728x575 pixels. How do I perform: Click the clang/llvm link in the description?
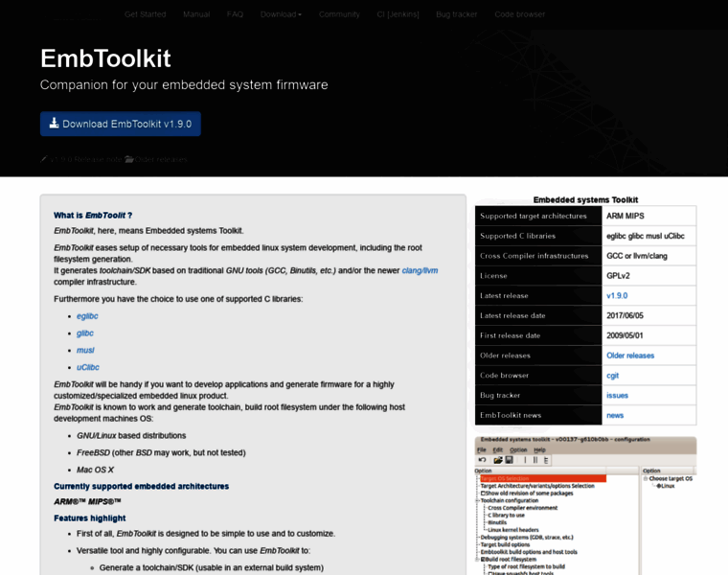tap(420, 270)
